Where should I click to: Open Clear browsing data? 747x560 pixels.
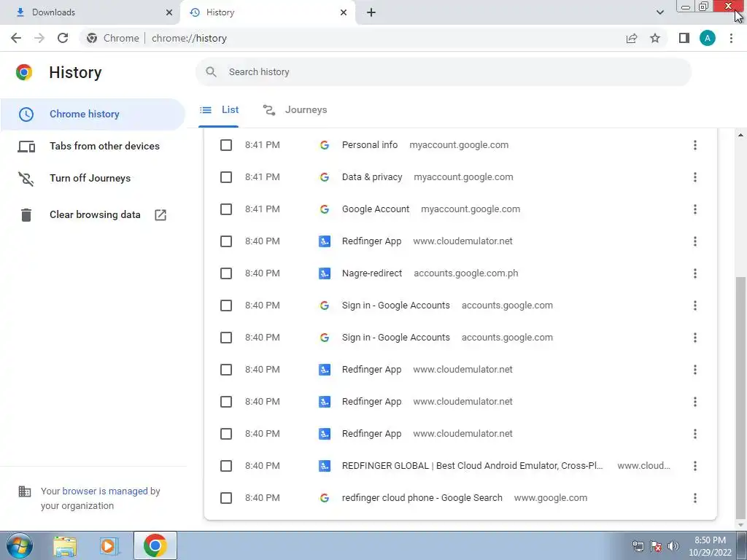[x=92, y=215]
